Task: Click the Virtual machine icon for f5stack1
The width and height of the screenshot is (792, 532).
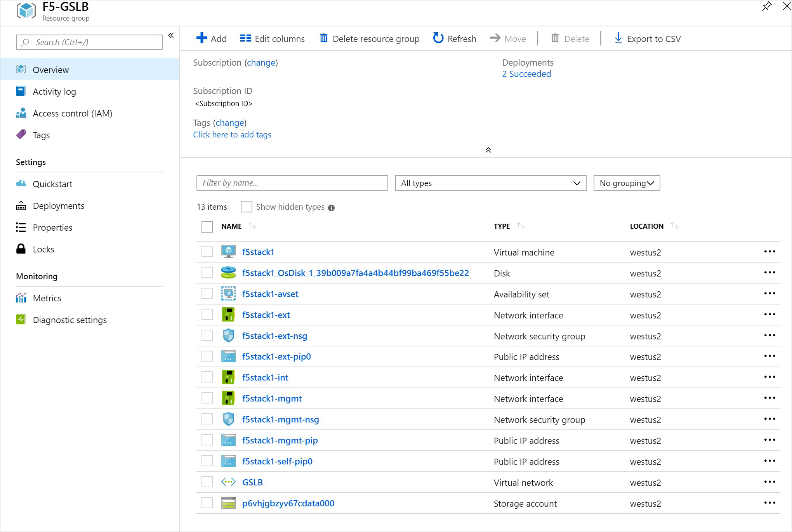Action: click(228, 252)
